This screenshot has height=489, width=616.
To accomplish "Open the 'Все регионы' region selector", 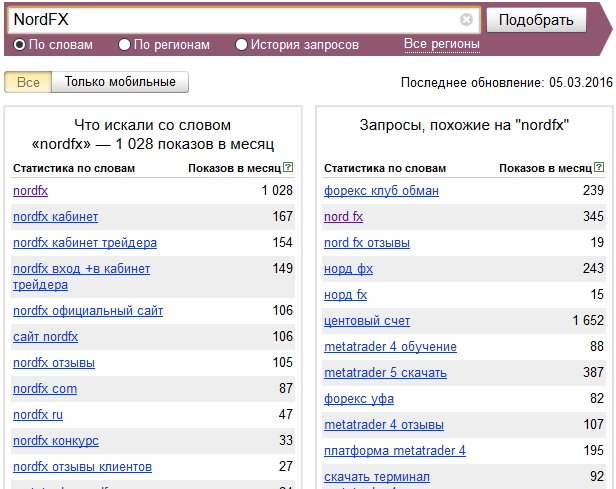I will [442, 44].
